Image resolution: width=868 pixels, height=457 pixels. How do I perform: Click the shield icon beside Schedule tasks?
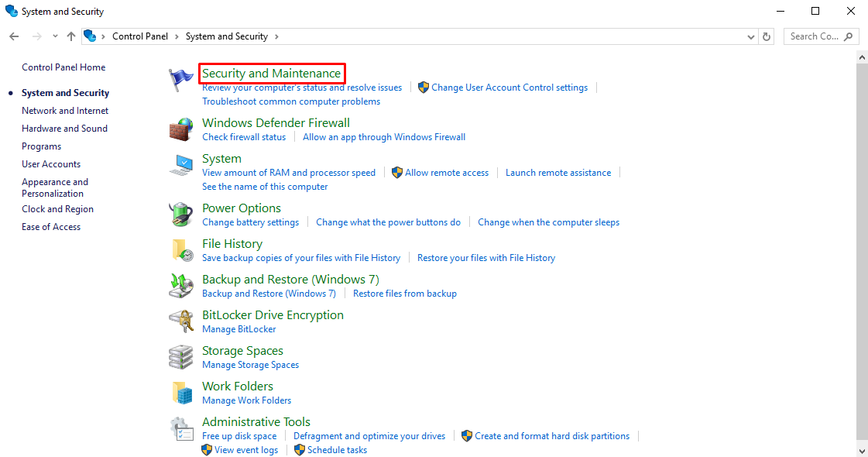click(x=300, y=450)
